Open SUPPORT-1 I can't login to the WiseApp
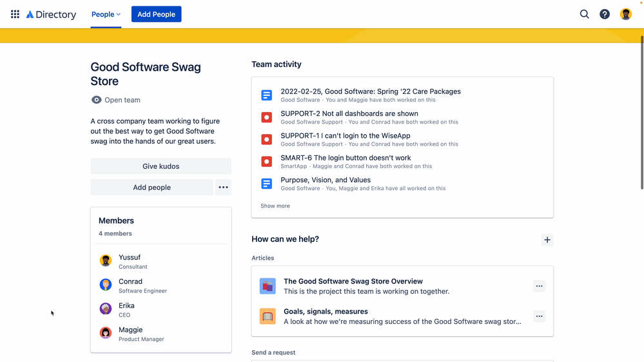Viewport: 644px width, 362px height. click(x=346, y=136)
